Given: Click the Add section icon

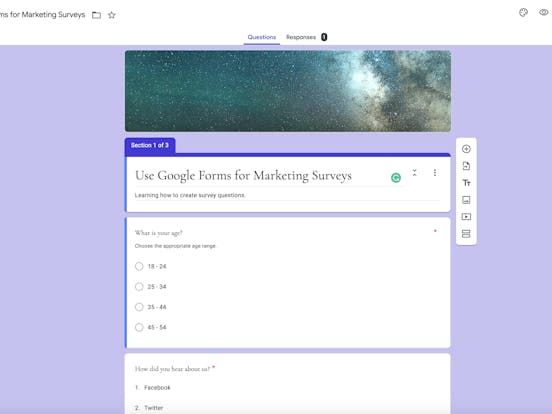Looking at the screenshot, I should (466, 234).
